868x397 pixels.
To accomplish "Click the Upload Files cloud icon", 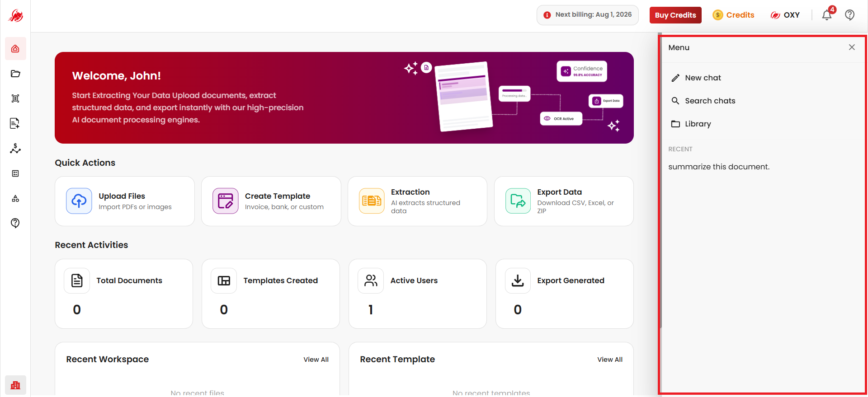I will tap(79, 201).
